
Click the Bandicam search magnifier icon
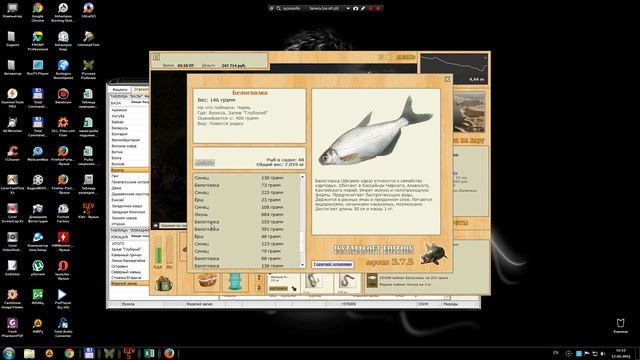tap(278, 8)
